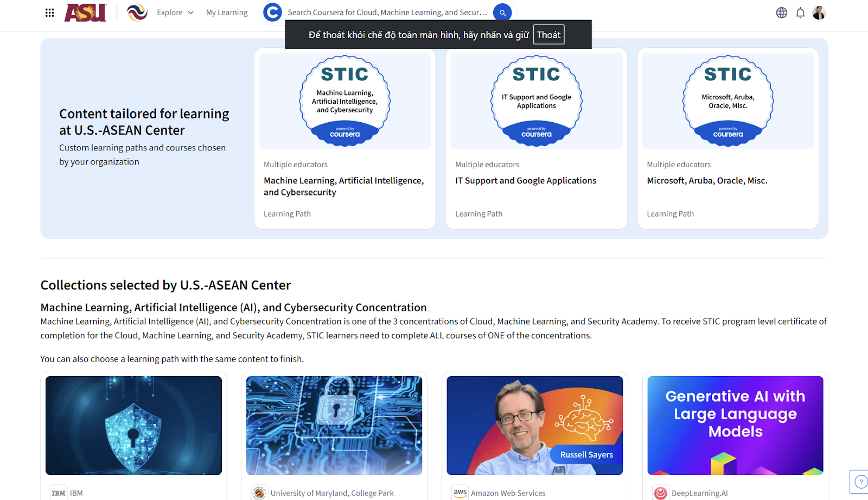Open the apps grid launcher
868x500 pixels.
coord(49,12)
